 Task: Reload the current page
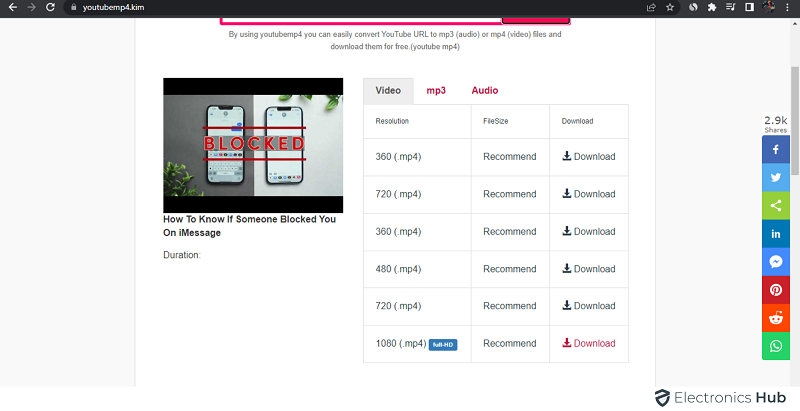point(50,7)
